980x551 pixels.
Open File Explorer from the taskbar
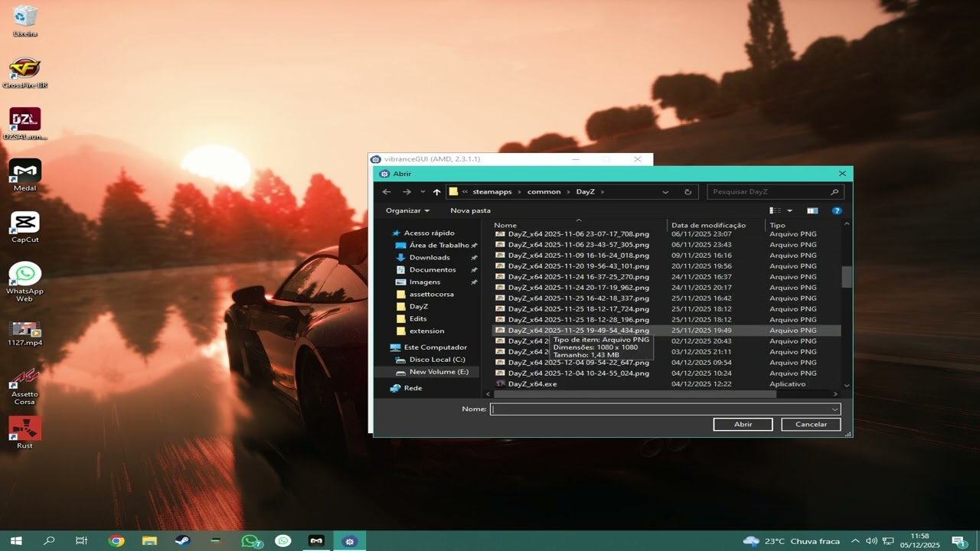pos(149,541)
